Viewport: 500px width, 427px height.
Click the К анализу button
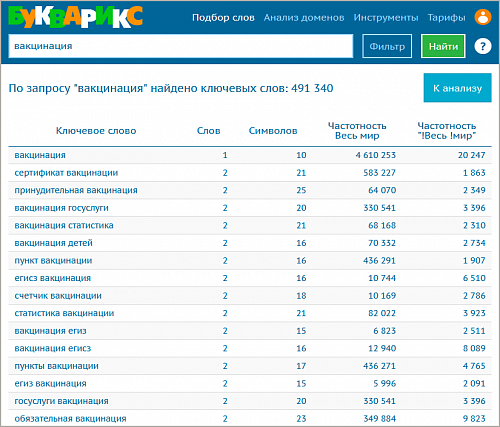457,88
